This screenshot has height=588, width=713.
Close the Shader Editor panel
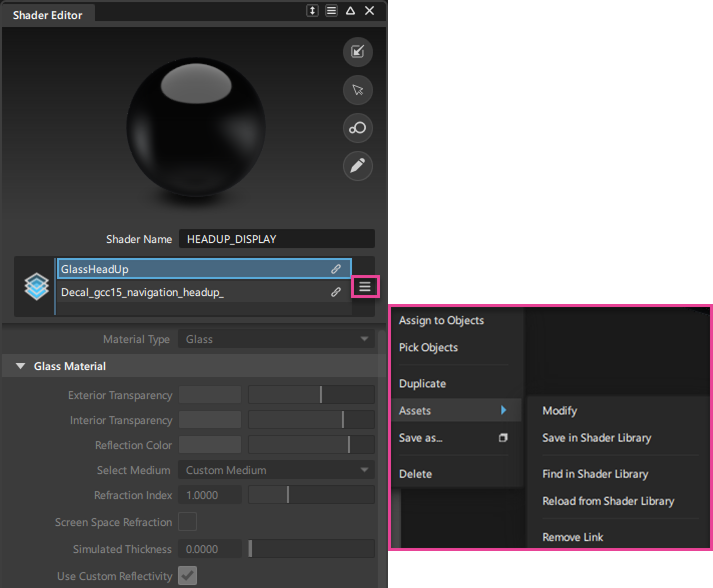(370, 10)
